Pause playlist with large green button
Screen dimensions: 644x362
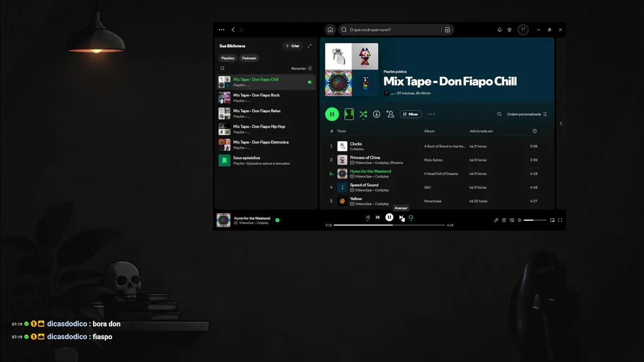(332, 114)
